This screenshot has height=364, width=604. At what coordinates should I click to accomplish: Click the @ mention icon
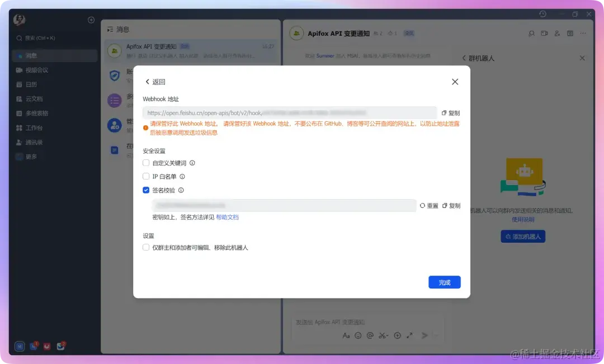[x=370, y=335]
